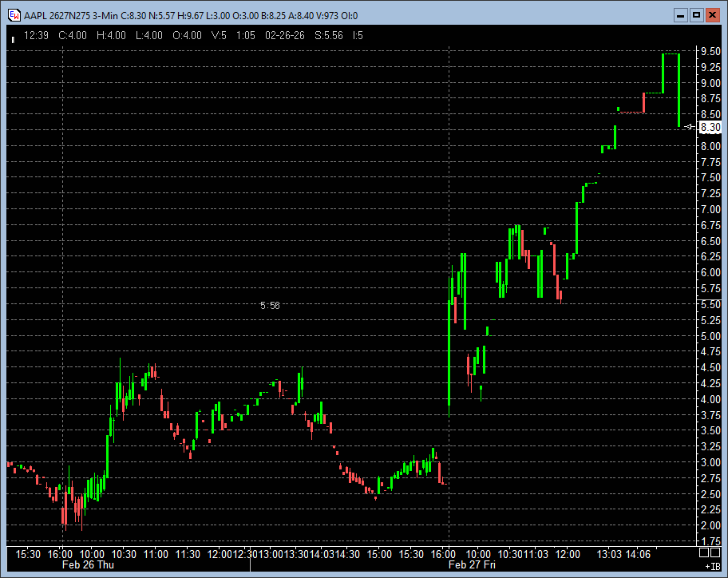Click the Feb 26 Thu date label
This screenshot has width=728, height=578.
coord(89,565)
